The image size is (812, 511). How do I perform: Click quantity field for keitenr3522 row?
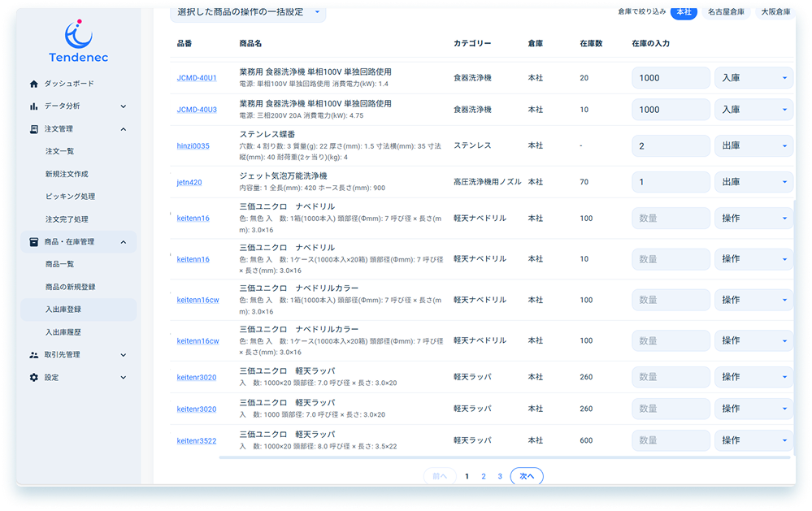(x=671, y=440)
